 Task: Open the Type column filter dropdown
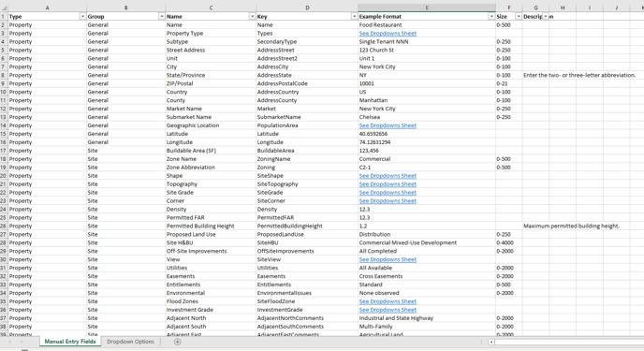(82, 17)
